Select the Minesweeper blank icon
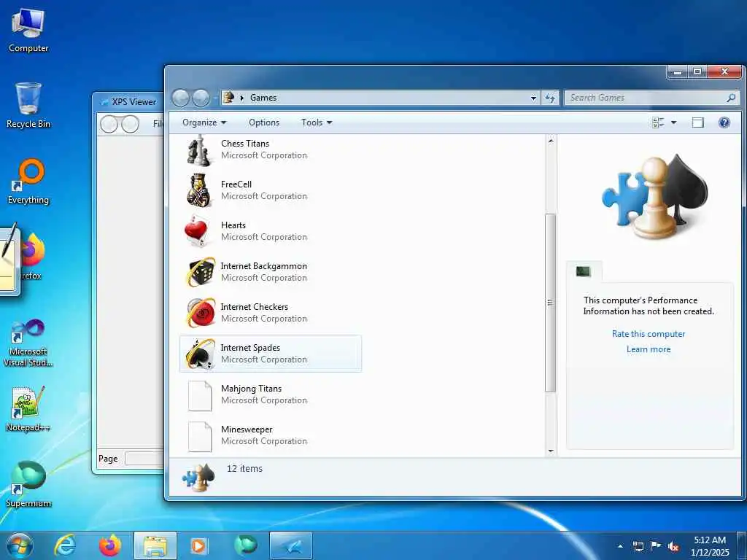This screenshot has width=747, height=560. (x=200, y=437)
